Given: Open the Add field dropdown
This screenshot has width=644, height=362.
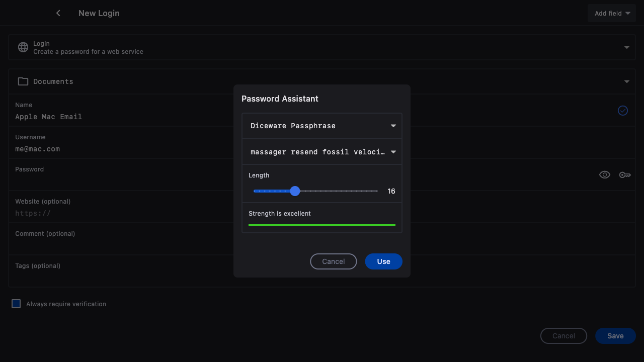Looking at the screenshot, I should (x=612, y=13).
